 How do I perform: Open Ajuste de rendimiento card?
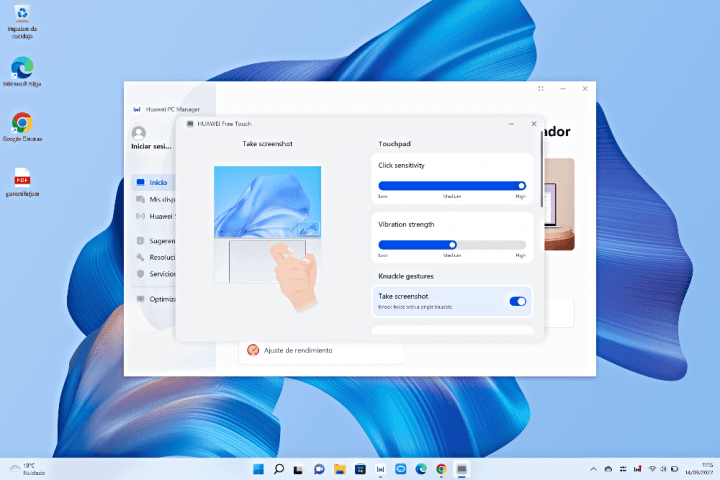tap(320, 353)
